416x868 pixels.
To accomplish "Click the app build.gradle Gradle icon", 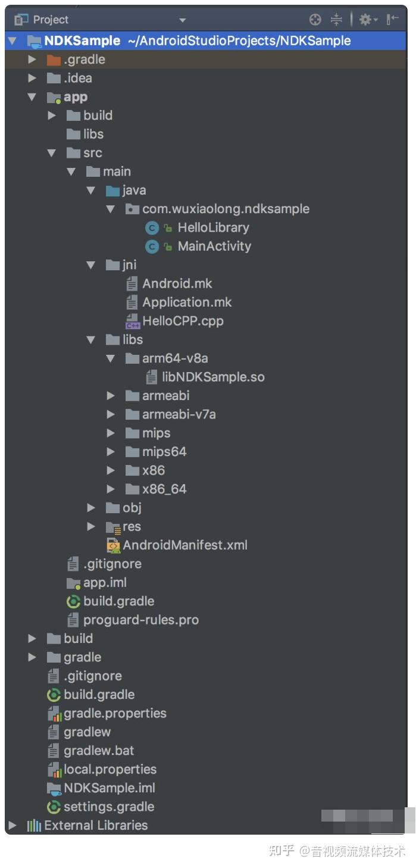I will [x=73, y=601].
